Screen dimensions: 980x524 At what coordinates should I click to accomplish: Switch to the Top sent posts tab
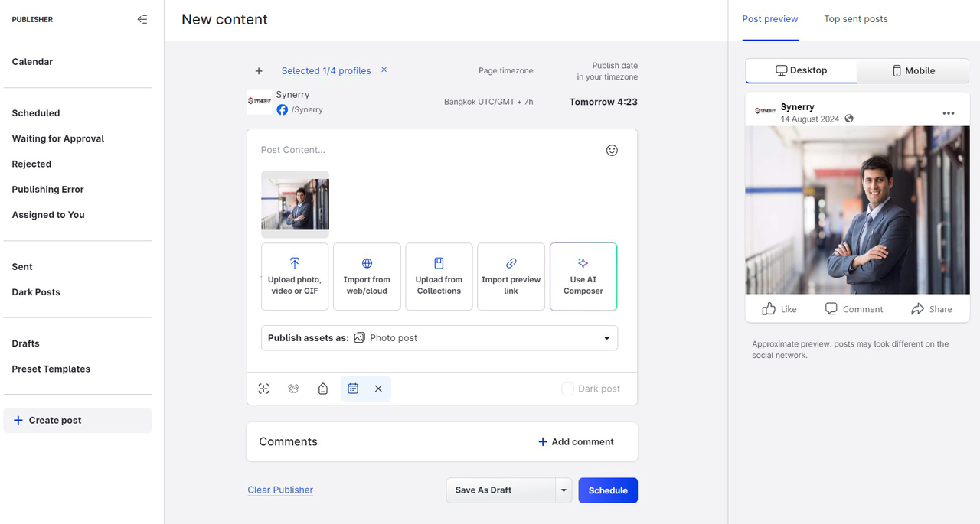(855, 19)
